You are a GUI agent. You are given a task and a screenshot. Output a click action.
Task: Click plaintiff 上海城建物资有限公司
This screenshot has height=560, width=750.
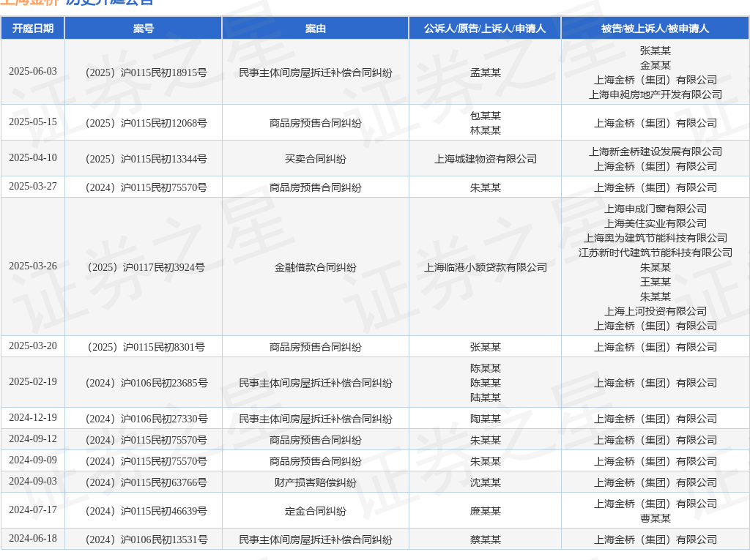[485, 160]
